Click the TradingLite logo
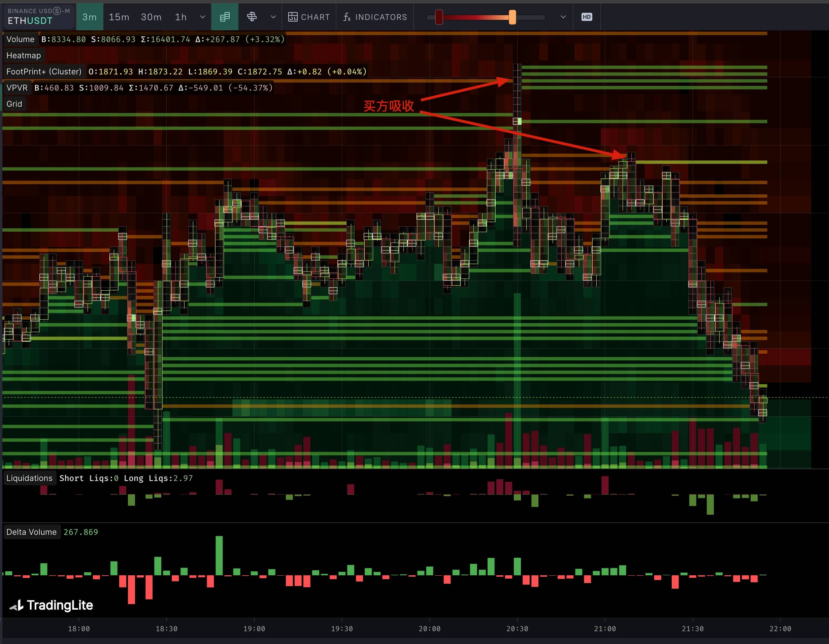The width and height of the screenshot is (829, 644). click(52, 605)
